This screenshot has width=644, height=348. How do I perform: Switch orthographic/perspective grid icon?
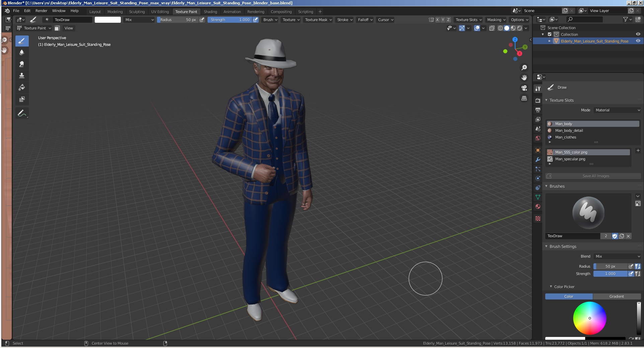524,98
